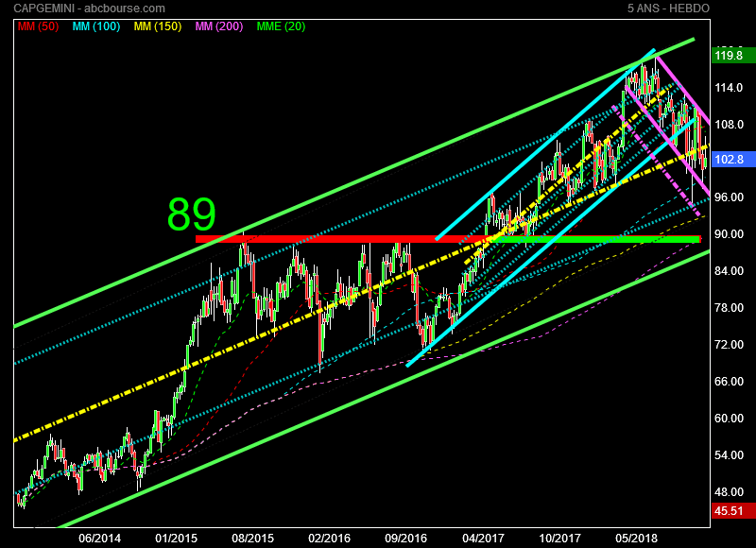This screenshot has width=756, height=548.
Task: Click the 54.00 price axis label
Action: click(729, 455)
